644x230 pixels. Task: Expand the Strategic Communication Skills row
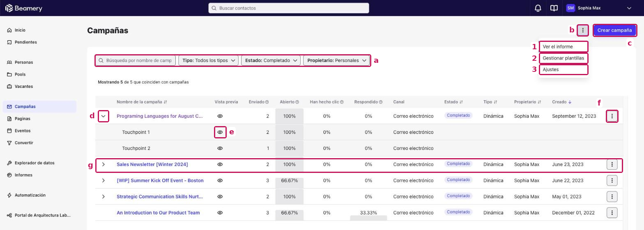103,197
